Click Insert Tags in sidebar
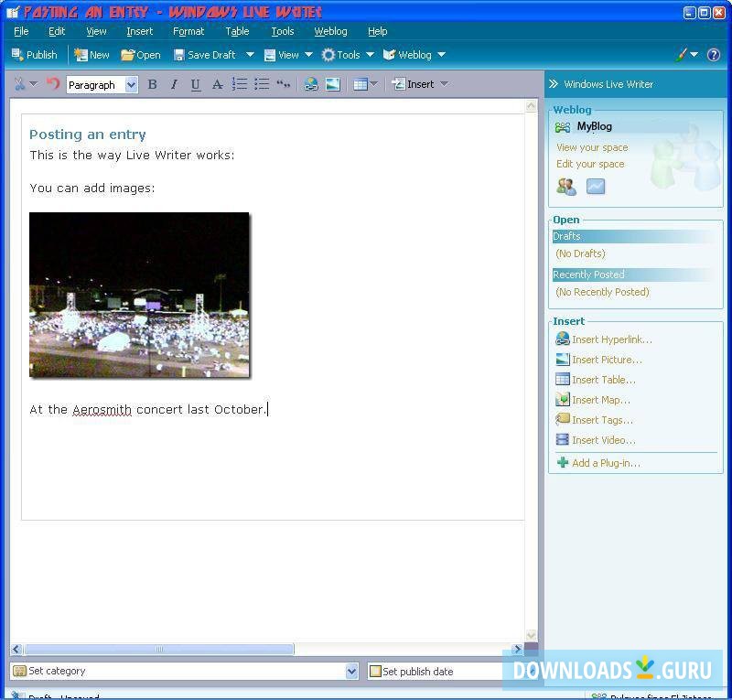Viewport: 732px width, 700px height. pos(594,420)
